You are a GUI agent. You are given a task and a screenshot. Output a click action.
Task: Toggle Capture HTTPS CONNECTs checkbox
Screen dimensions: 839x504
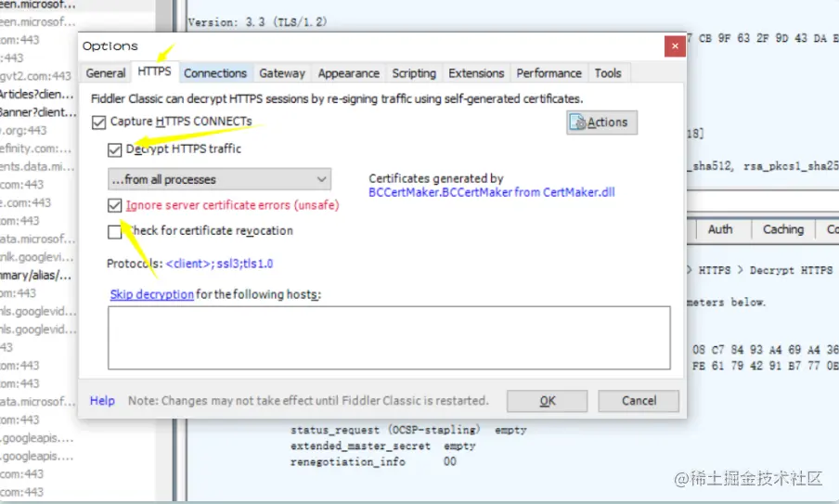(99, 122)
